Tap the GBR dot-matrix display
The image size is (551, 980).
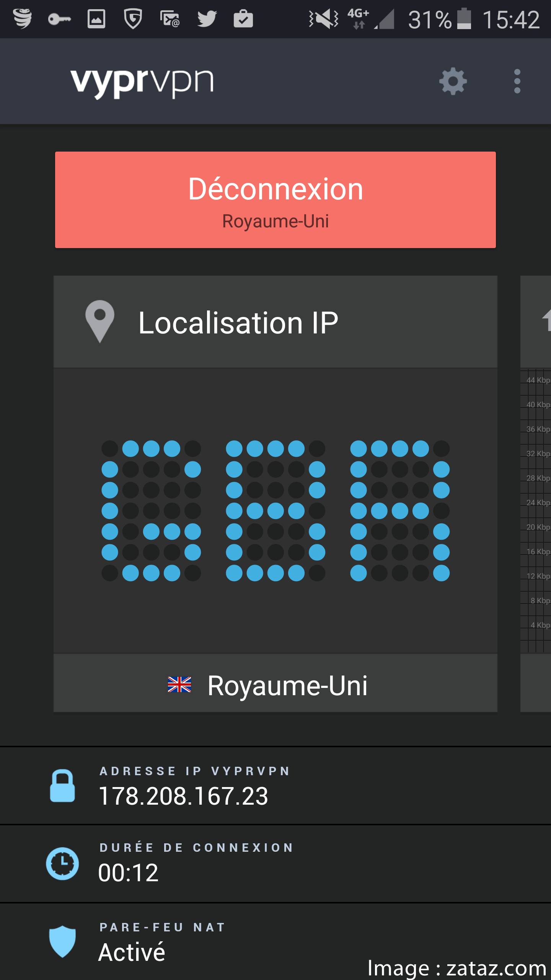(275, 511)
